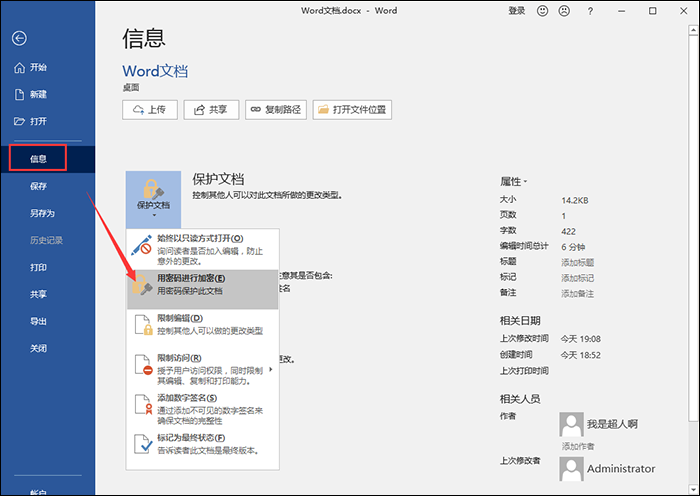Click the frowning face feedback icon
The image size is (700, 496).
click(564, 11)
